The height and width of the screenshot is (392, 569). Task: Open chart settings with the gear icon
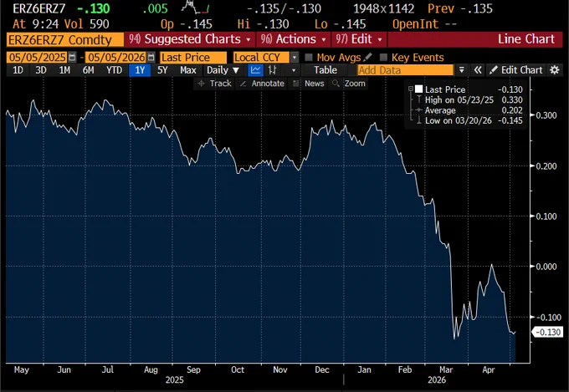(555, 70)
